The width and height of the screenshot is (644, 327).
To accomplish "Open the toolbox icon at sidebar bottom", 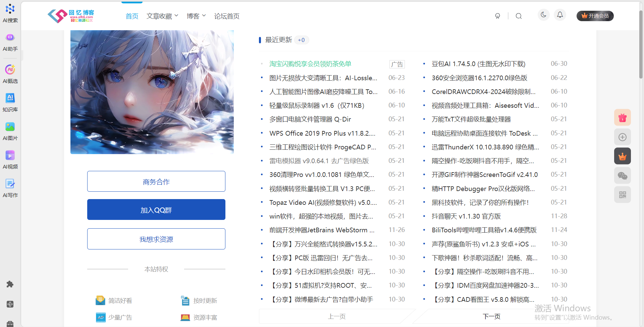I will click(10, 324).
